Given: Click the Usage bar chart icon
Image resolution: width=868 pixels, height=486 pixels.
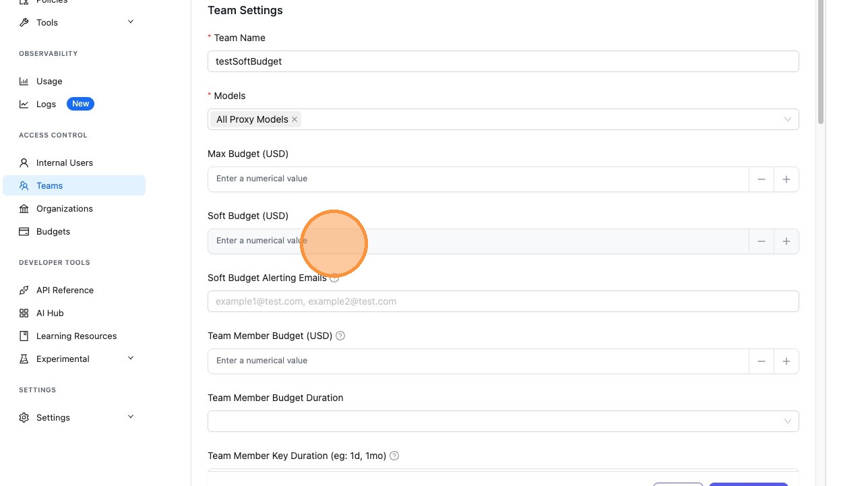Looking at the screenshot, I should pyautogui.click(x=24, y=82).
